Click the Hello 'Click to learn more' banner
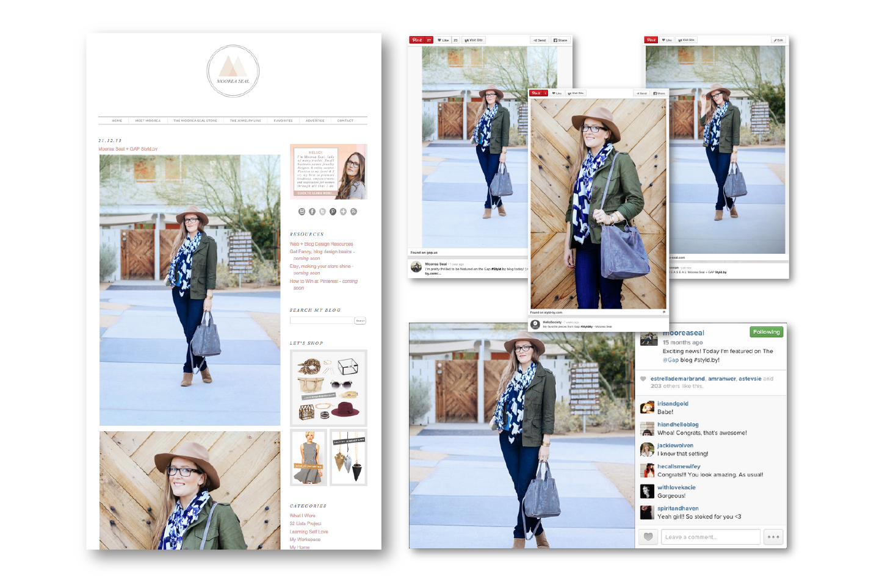The height and width of the screenshot is (588, 871). pos(328,171)
